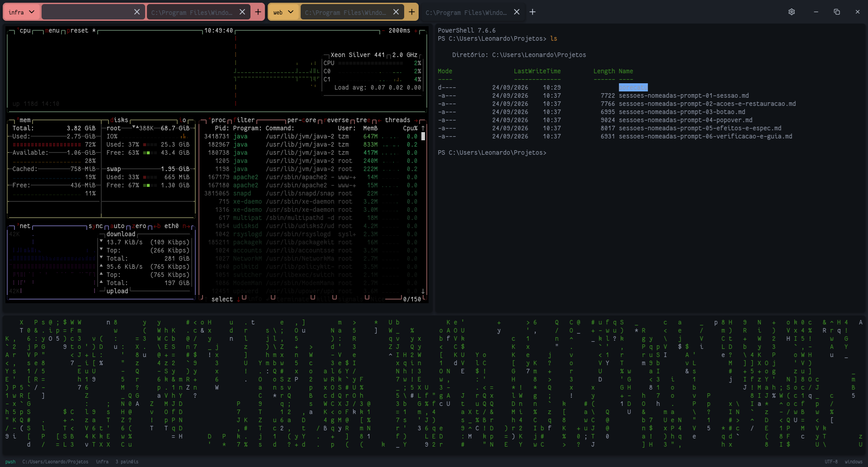Add new tab to infra group
Screen dimensions: 868x467
click(x=258, y=12)
